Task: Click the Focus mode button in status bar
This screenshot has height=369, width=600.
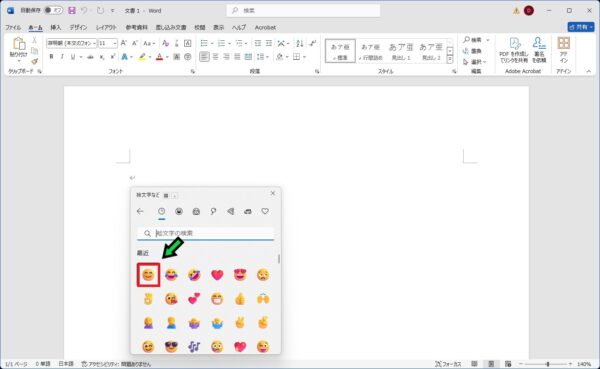Action: [448, 364]
